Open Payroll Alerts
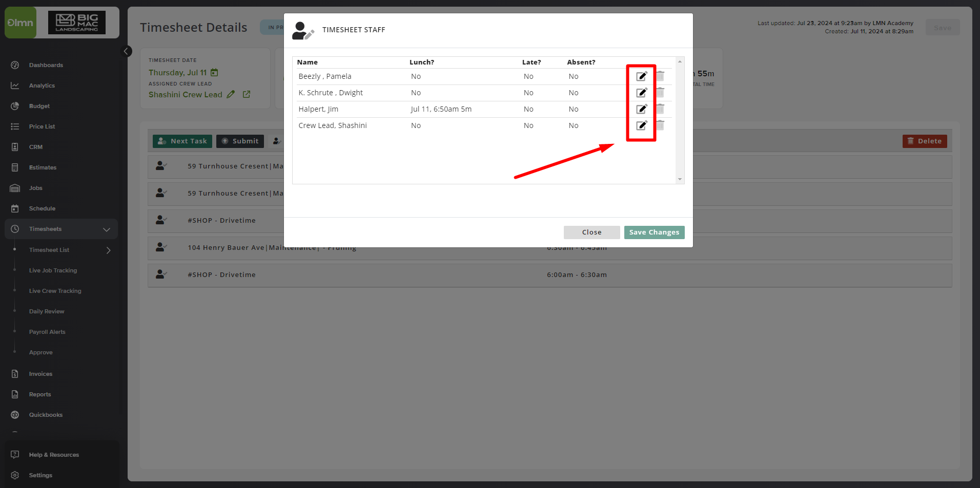 point(47,332)
